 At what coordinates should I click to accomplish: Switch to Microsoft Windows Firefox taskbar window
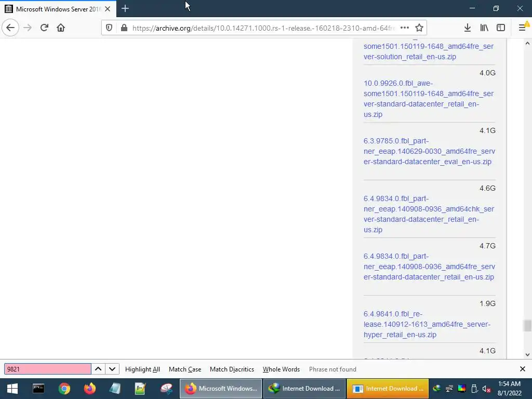coord(220,389)
